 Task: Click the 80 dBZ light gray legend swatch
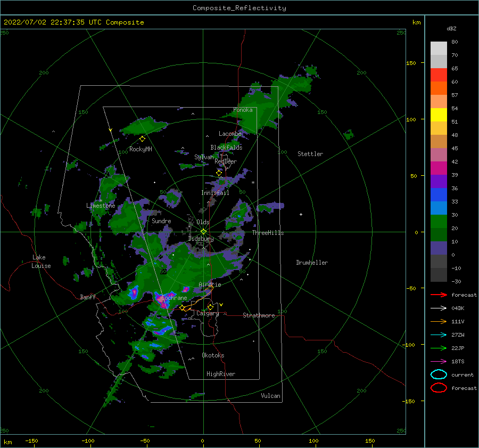pos(439,48)
